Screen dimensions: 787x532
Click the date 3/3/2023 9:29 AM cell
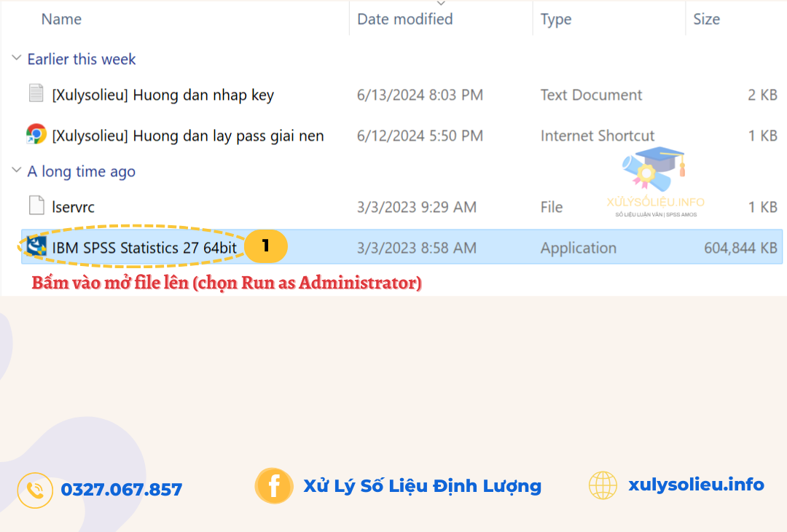click(417, 207)
